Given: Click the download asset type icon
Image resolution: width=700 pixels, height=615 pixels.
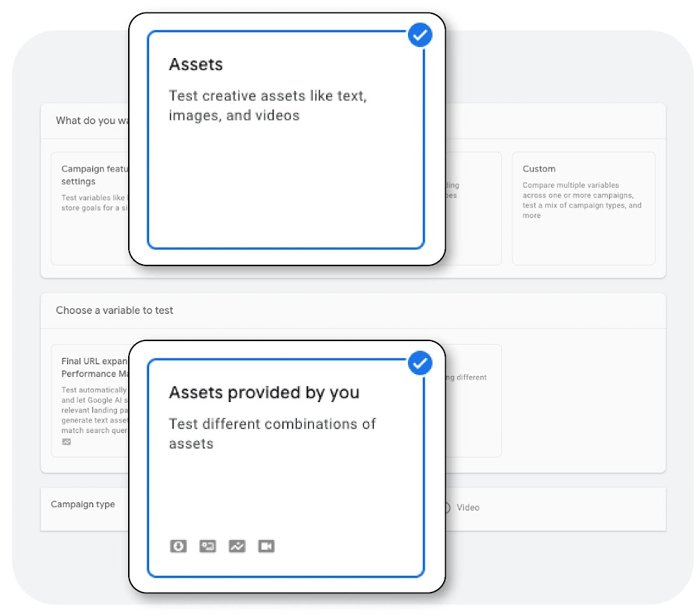Looking at the screenshot, I should [178, 546].
